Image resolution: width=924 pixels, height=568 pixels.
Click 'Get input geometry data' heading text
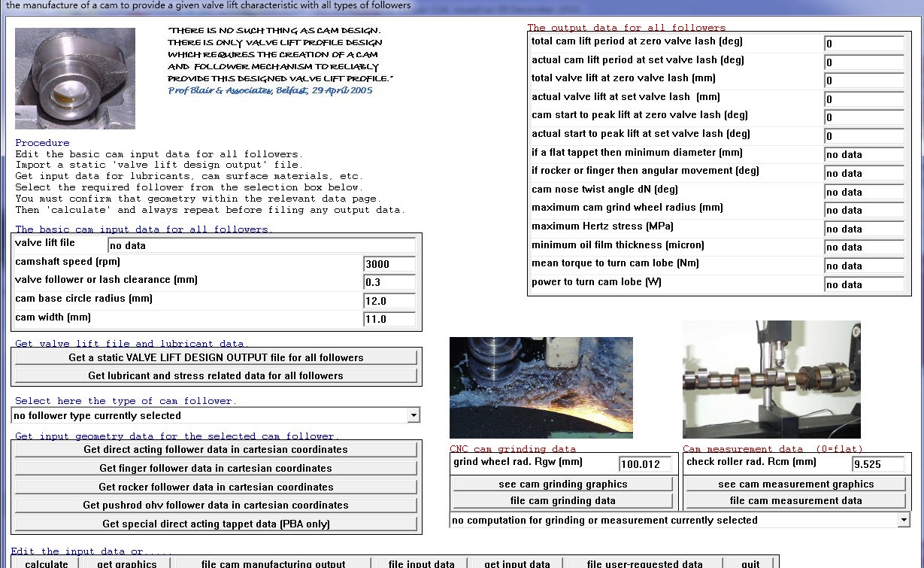(177, 436)
